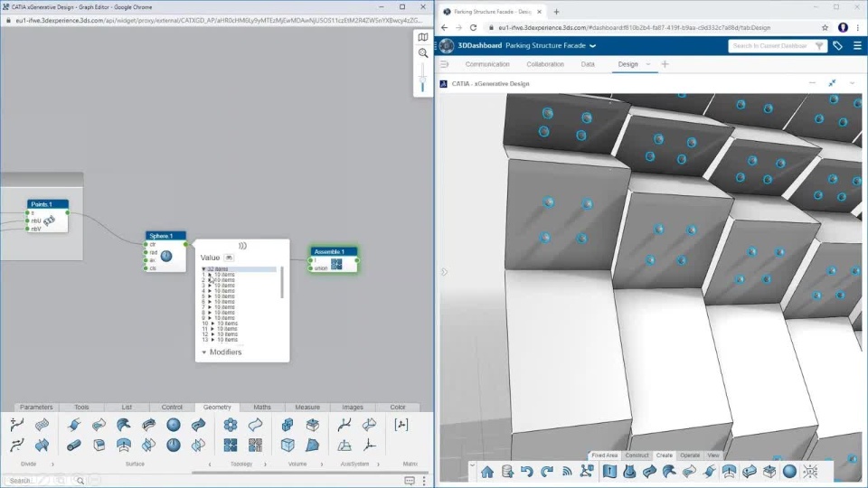
Task: Click the graph editor Search field
Action: 44,481
